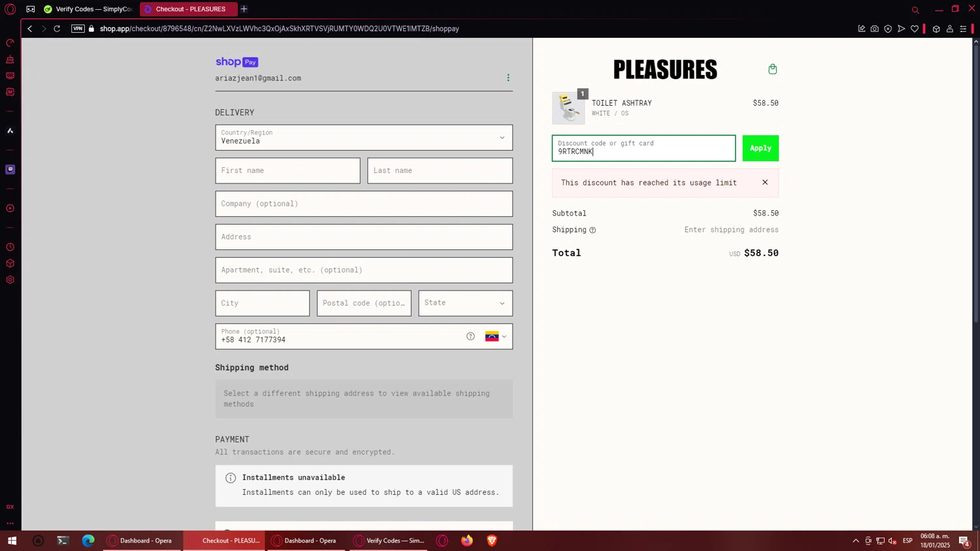
Task: Open the pinboards edit icon in toolbar
Action: coord(861,29)
